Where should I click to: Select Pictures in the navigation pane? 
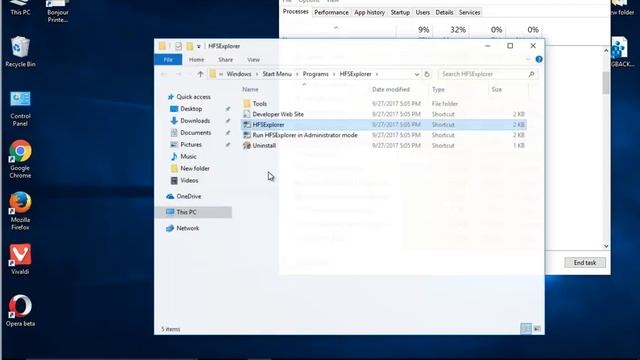click(x=191, y=144)
